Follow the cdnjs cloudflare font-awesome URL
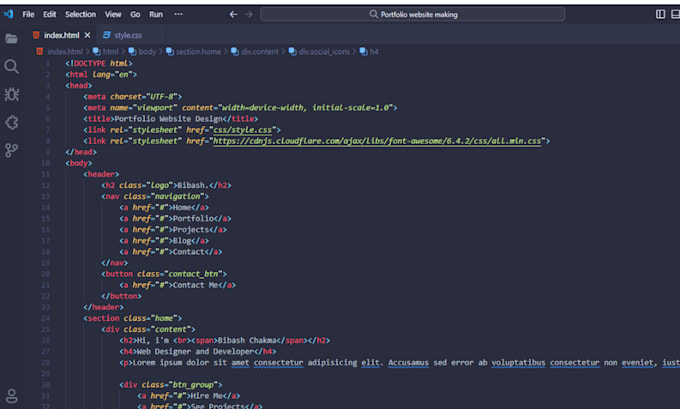 tap(377, 141)
